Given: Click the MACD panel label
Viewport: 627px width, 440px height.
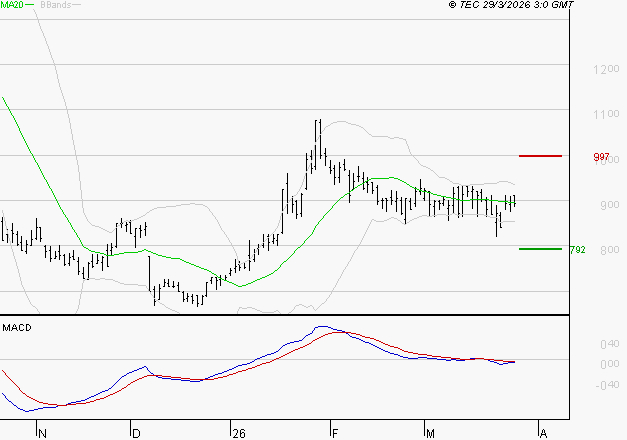Looking at the screenshot, I should [17, 328].
